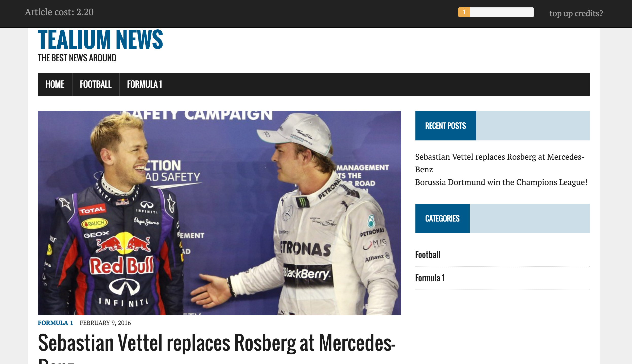Image resolution: width=632 pixels, height=364 pixels.
Task: Click the Vettel and Rosberg featured photo
Action: coord(219,213)
